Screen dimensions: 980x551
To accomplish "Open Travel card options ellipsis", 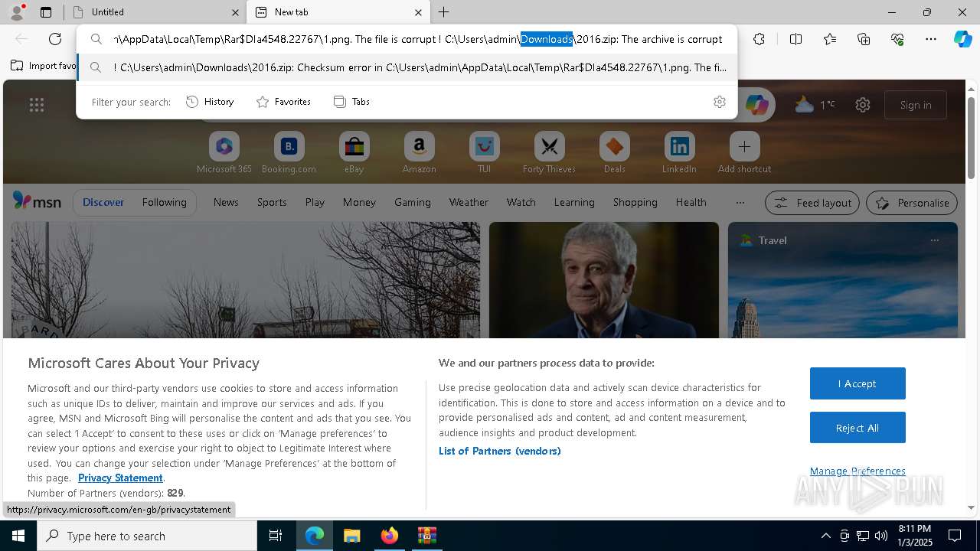I will click(x=934, y=240).
